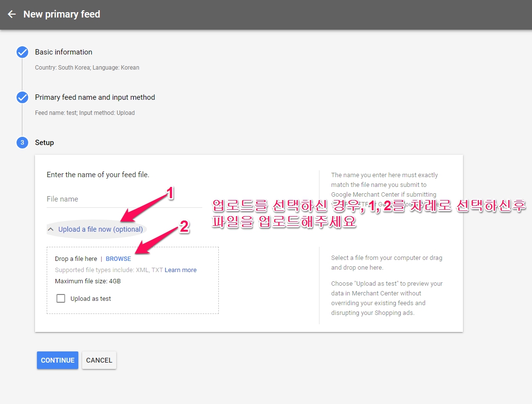Screen dimensions: 532x404
Task: Open the Basic information step title
Action: pyautogui.click(x=63, y=52)
